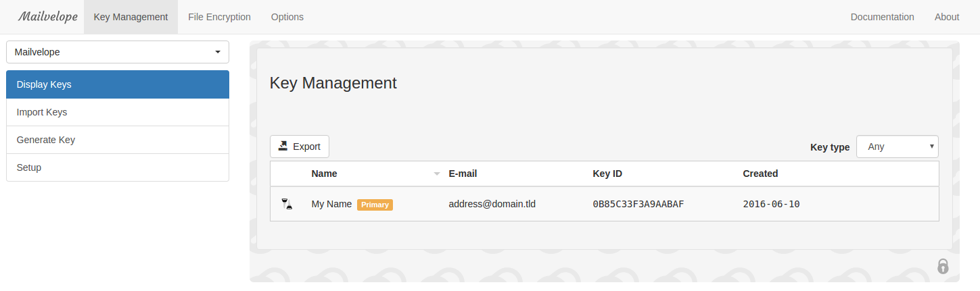Switch to the File Encryption tab
Image resolution: width=980 pixels, height=291 pixels.
pos(219,17)
